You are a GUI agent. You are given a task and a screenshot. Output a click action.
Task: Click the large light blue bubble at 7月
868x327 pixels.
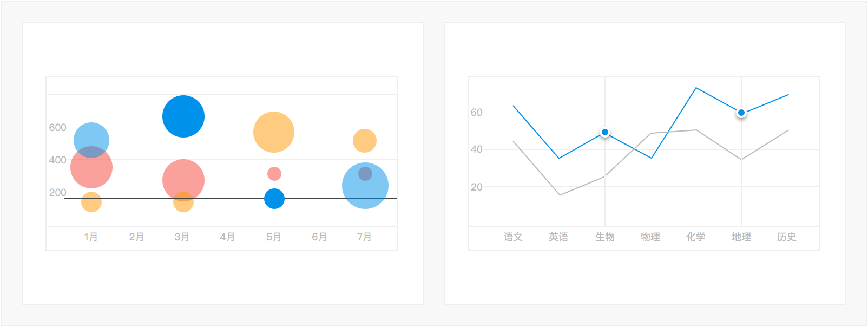pos(365,186)
